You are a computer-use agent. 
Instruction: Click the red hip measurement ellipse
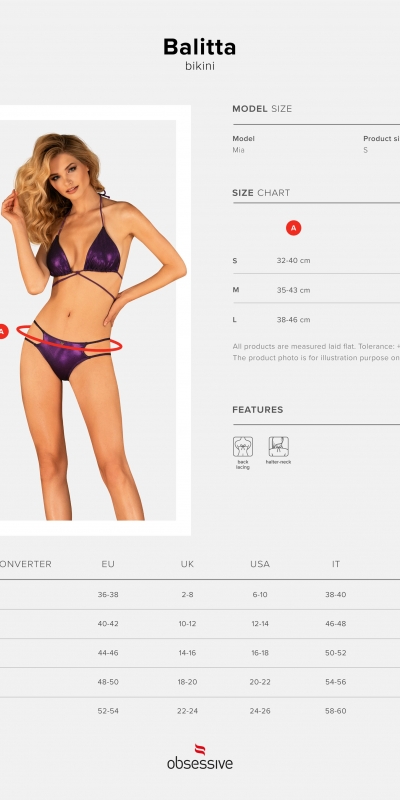[x=69, y=338]
